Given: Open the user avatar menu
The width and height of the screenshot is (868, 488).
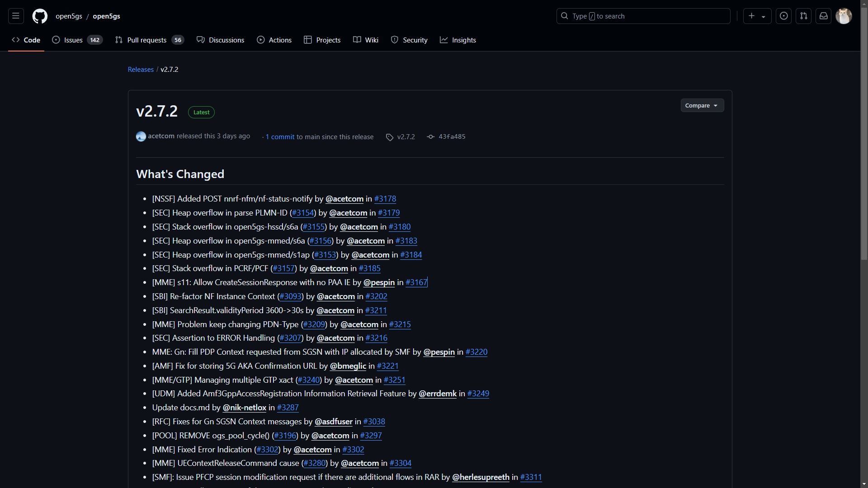Looking at the screenshot, I should [x=844, y=16].
